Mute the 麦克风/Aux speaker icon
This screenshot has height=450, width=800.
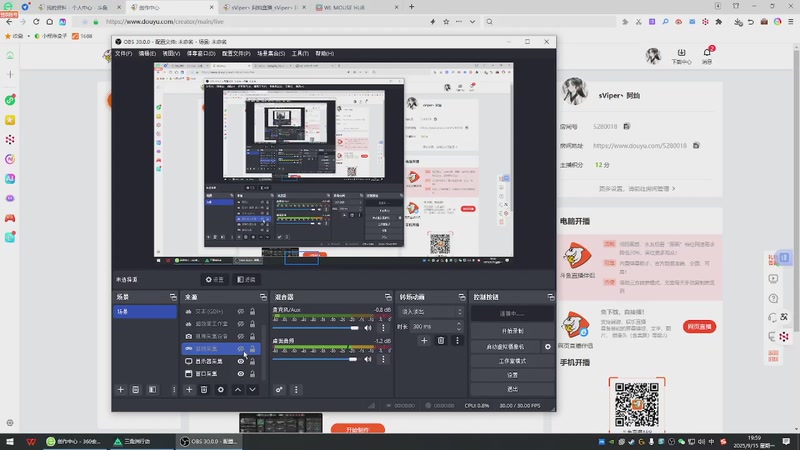(x=368, y=328)
